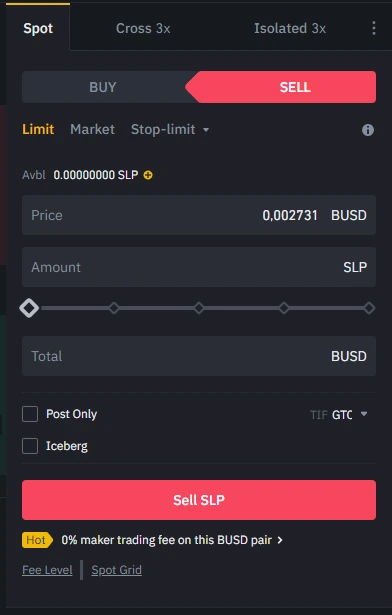Enable the Iceberg checkbox

30,446
